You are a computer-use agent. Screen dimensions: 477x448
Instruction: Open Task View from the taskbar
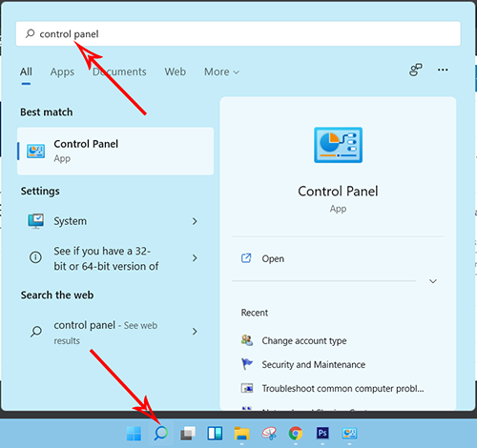click(x=188, y=434)
